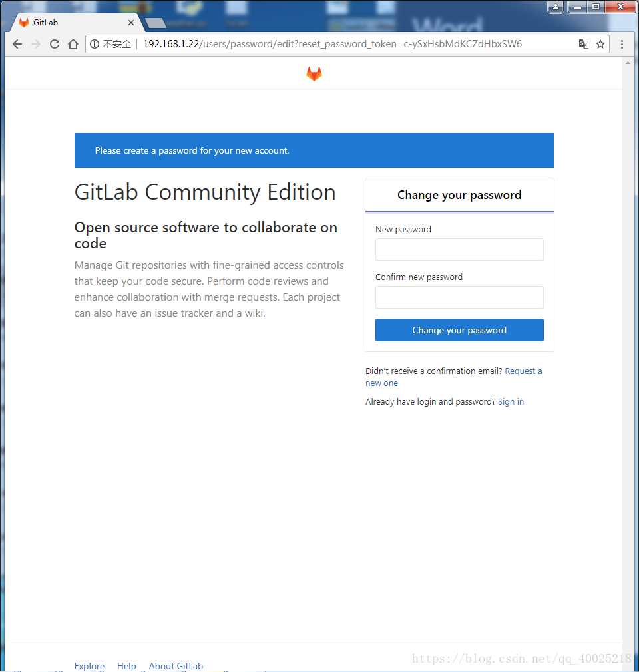Click the 'Confirm new password' label

coord(419,277)
